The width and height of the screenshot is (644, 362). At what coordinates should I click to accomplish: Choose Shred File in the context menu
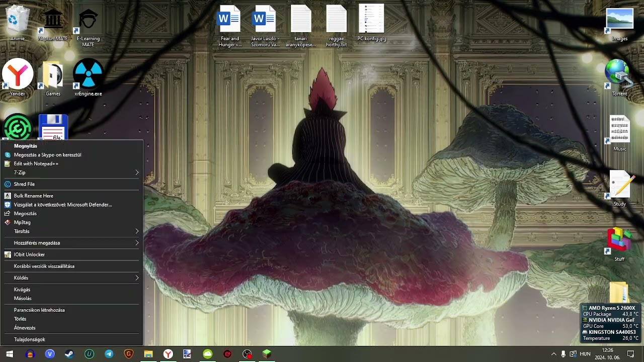click(71, 184)
